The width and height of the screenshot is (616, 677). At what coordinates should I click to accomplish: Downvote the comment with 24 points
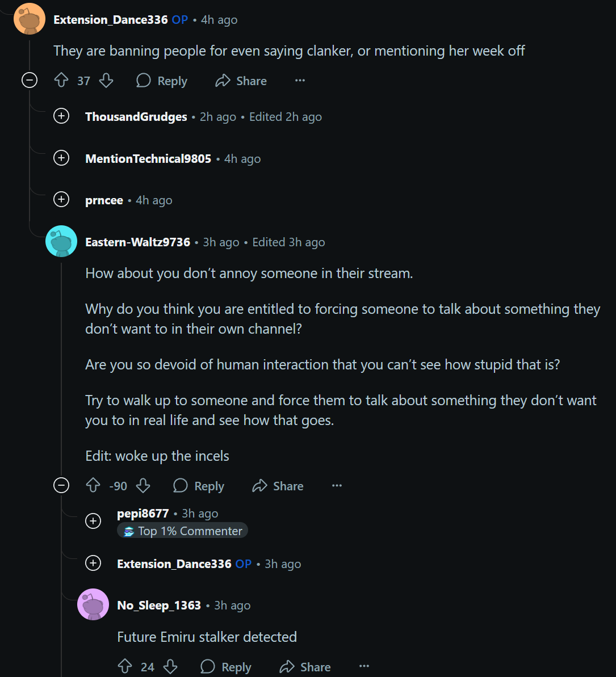click(170, 667)
